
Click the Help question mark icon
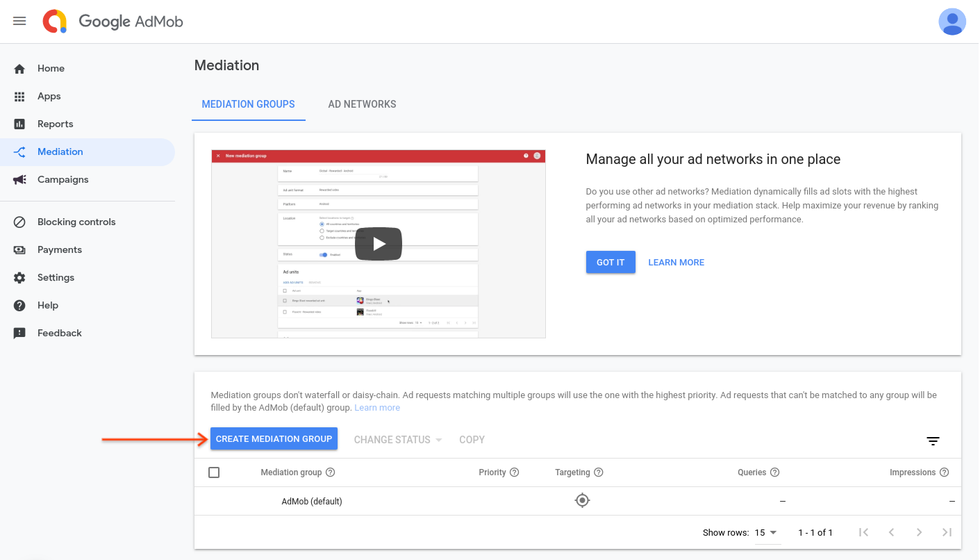click(x=19, y=306)
